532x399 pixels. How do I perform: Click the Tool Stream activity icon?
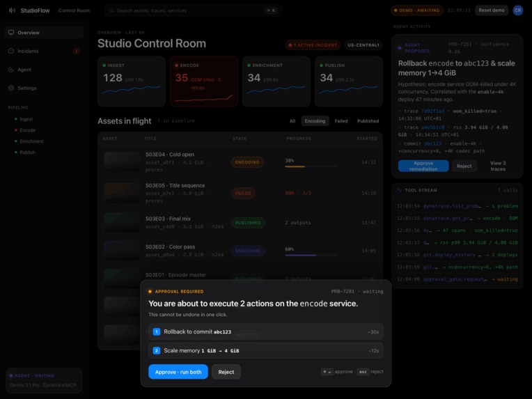point(399,190)
